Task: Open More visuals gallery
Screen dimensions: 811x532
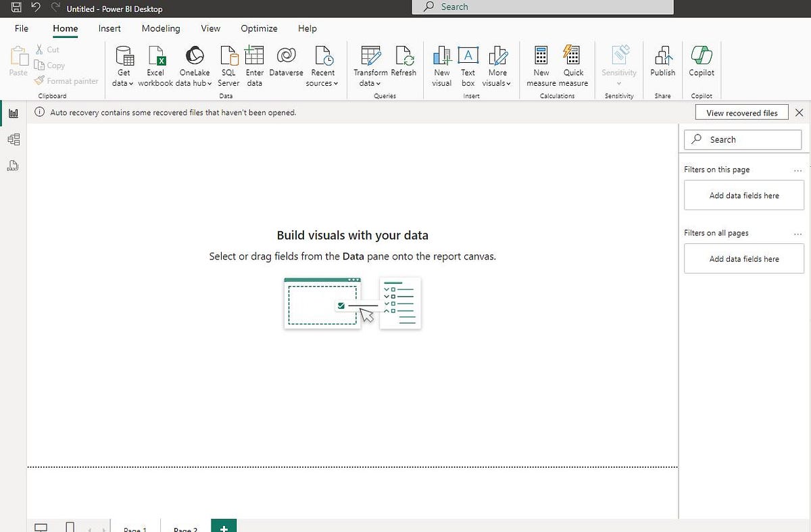Action: [x=497, y=67]
